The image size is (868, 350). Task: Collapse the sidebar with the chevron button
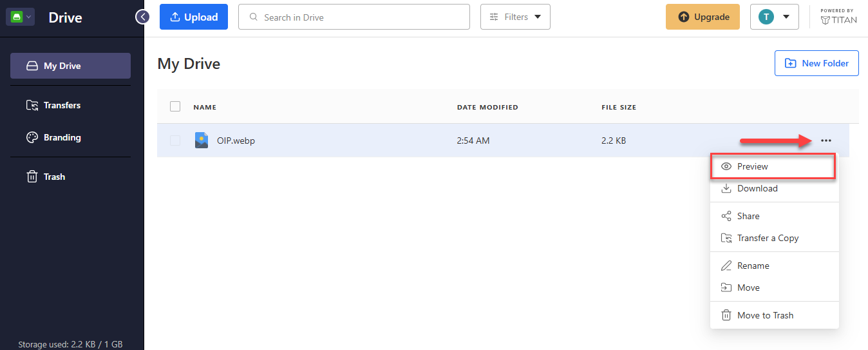click(x=142, y=17)
